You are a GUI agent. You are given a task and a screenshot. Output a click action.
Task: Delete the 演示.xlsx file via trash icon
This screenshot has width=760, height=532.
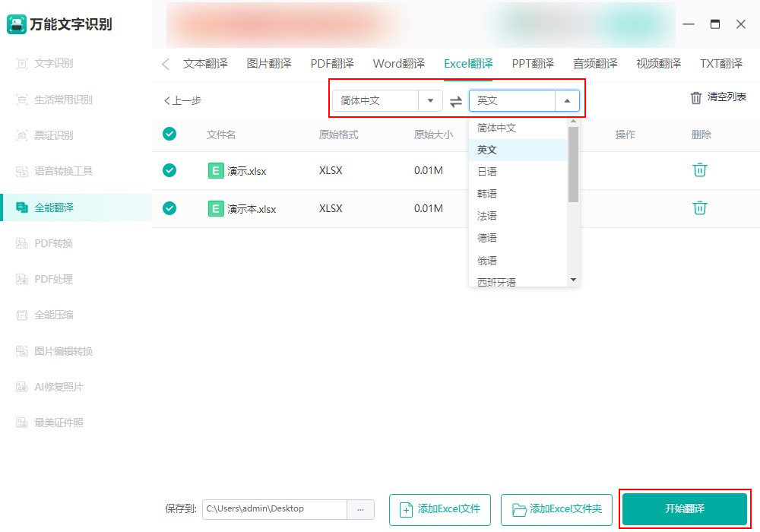click(700, 170)
